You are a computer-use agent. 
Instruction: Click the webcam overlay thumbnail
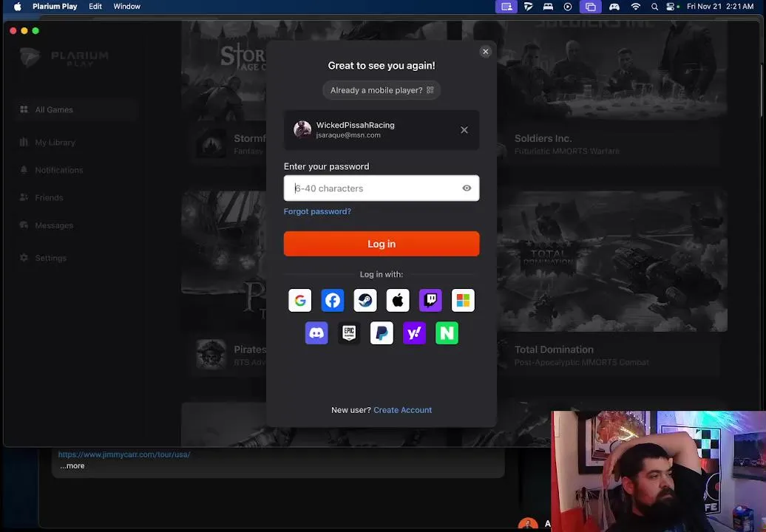(659, 471)
